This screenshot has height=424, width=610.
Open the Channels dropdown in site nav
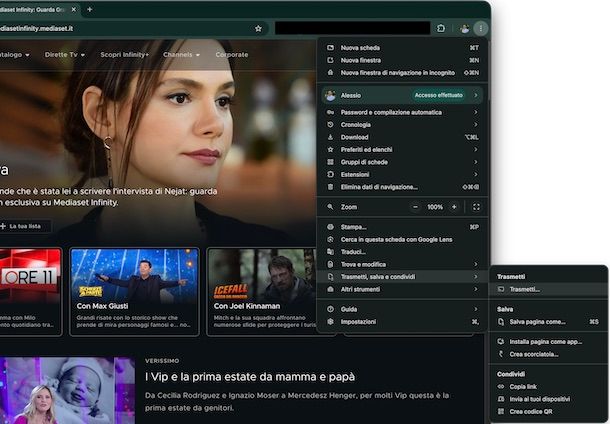(181, 55)
